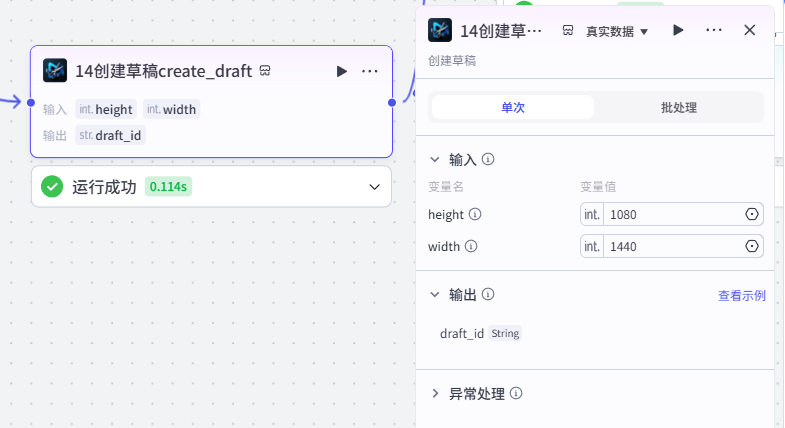Open the 查看示例 link
785x428 pixels.
click(x=741, y=296)
